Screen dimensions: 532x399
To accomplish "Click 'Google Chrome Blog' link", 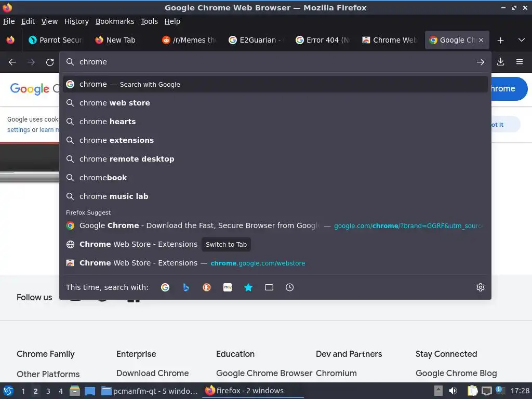I will point(456,373).
